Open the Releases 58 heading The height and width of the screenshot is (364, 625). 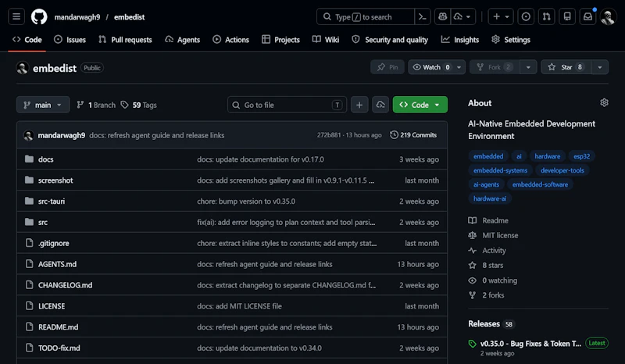point(491,323)
